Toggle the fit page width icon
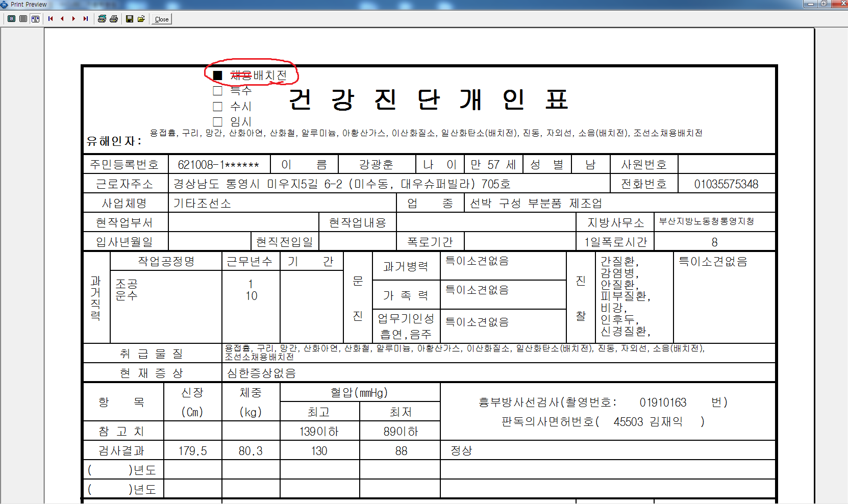 point(35,19)
